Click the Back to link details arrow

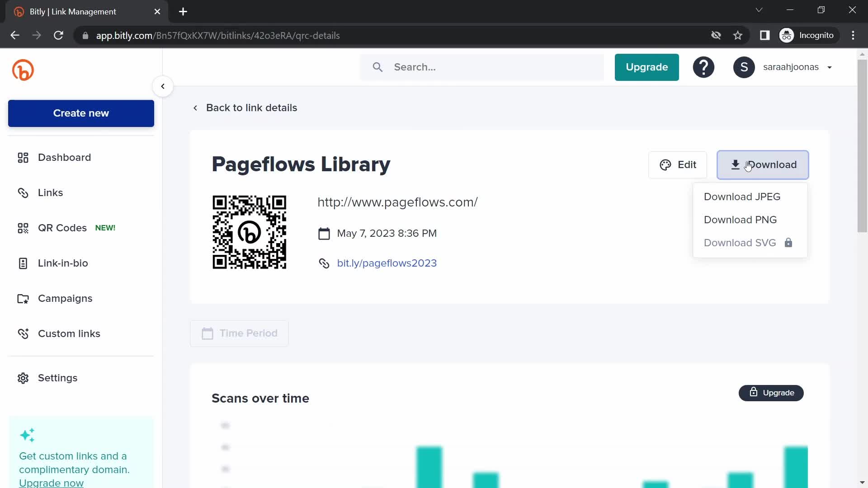coord(196,108)
